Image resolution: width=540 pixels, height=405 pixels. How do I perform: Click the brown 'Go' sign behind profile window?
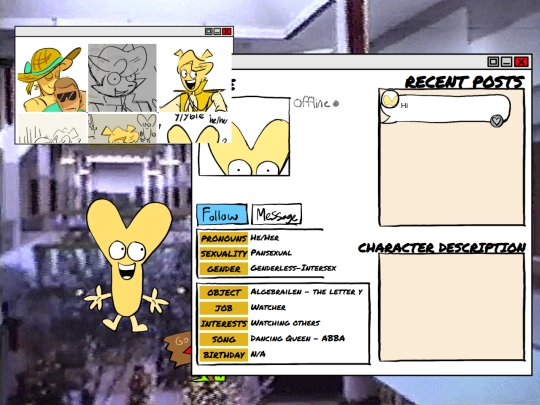click(x=178, y=348)
